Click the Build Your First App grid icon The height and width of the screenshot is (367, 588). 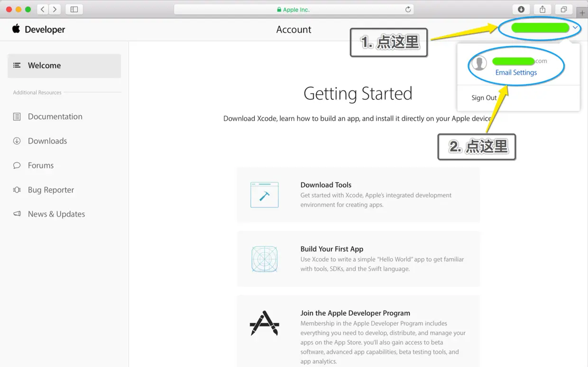[265, 259]
